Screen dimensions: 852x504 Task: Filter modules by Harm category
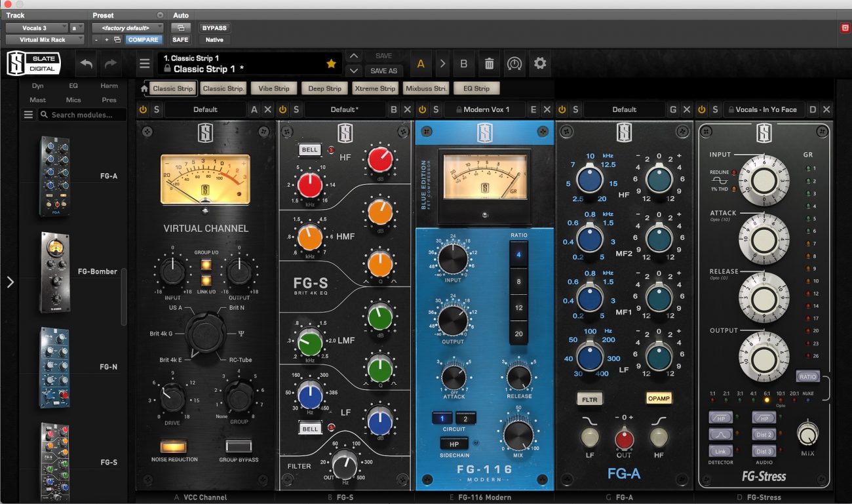[x=109, y=86]
